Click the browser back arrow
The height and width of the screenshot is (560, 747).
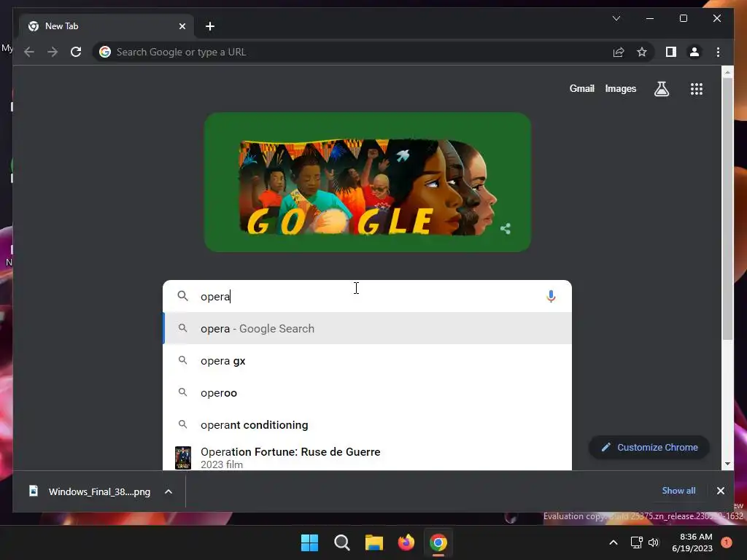pyautogui.click(x=29, y=52)
